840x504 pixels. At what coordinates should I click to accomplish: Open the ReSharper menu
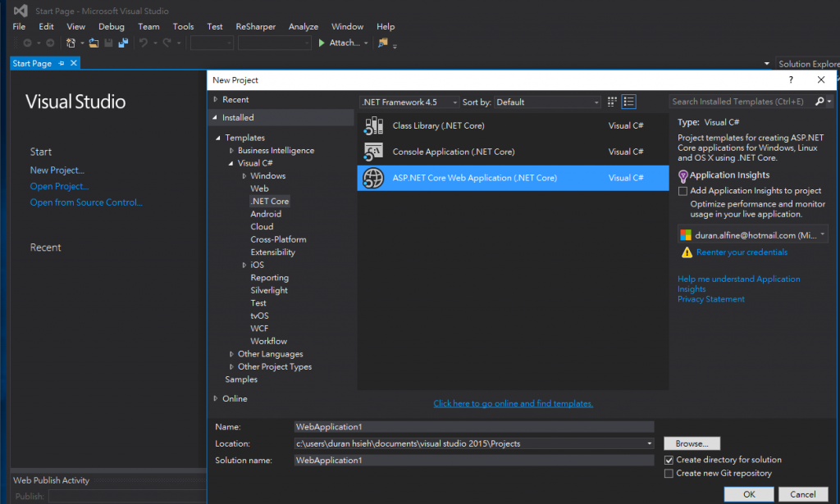click(256, 26)
